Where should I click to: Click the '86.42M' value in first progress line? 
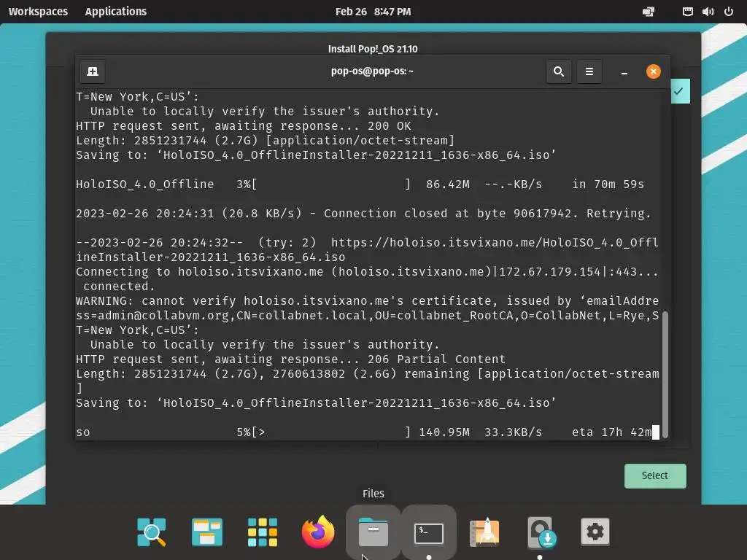(x=448, y=184)
